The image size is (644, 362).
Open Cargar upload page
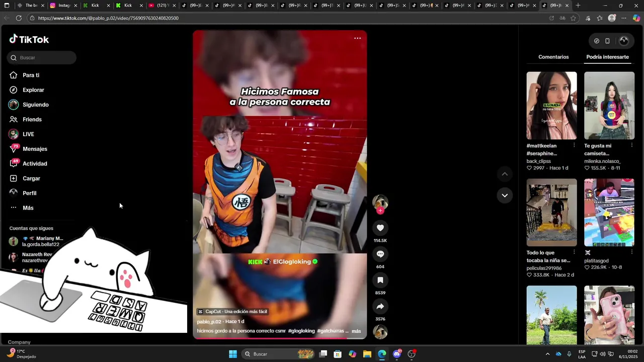(x=31, y=178)
